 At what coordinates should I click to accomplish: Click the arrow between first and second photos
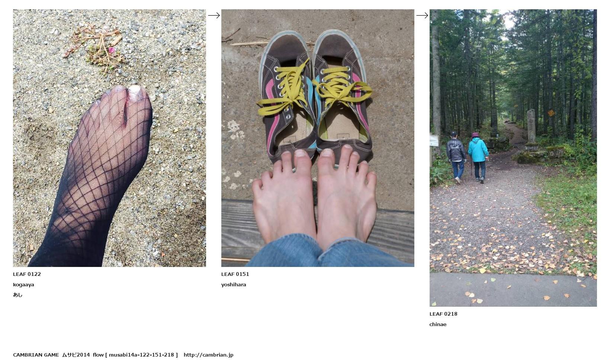214,15
